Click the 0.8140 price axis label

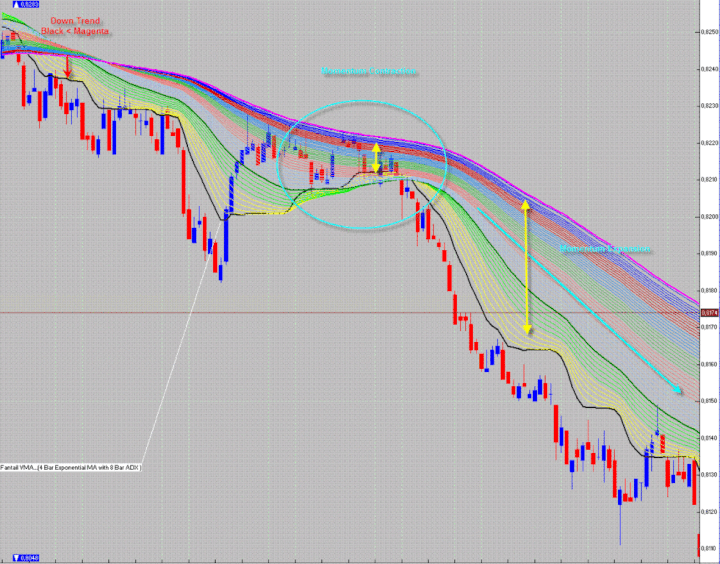(x=709, y=438)
